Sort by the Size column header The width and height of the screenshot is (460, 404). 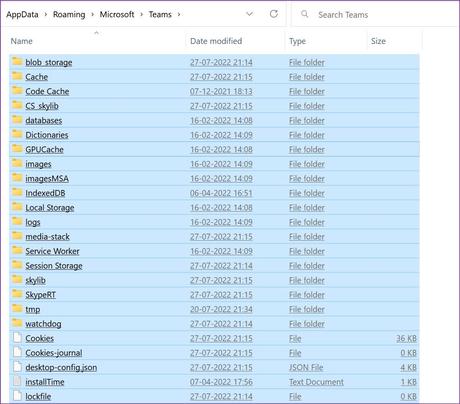[x=378, y=41]
